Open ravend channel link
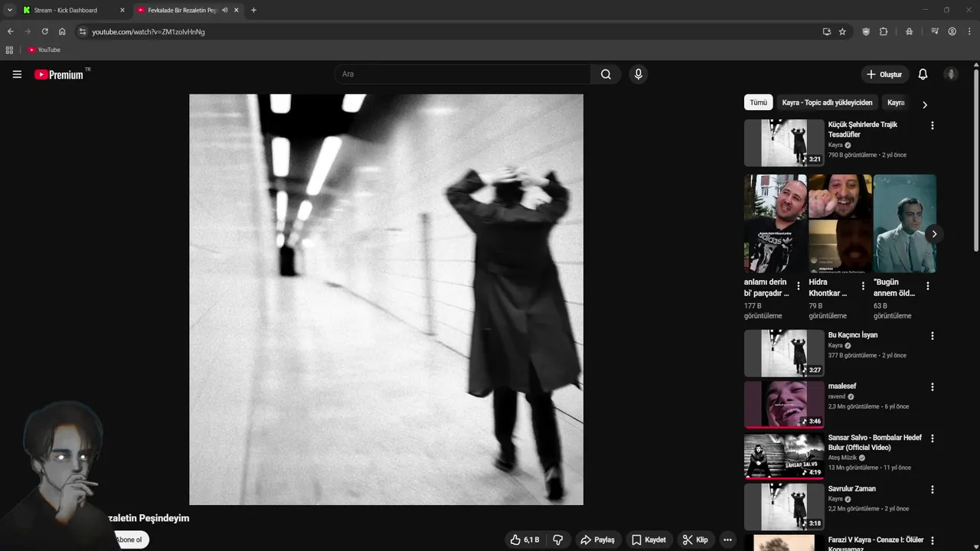The width and height of the screenshot is (980, 551). (x=837, y=396)
